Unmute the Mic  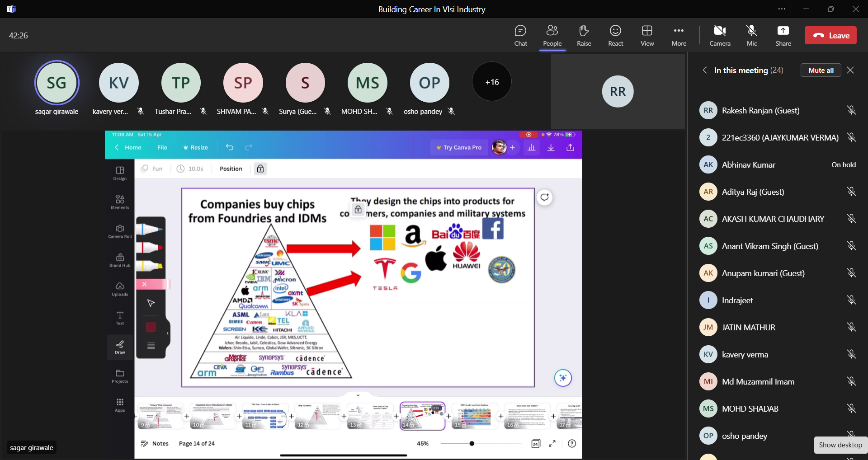coord(752,35)
